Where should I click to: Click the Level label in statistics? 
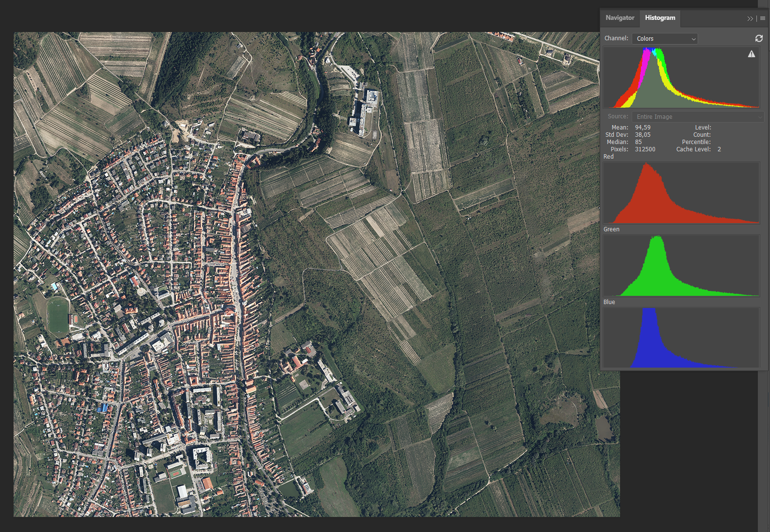point(703,128)
